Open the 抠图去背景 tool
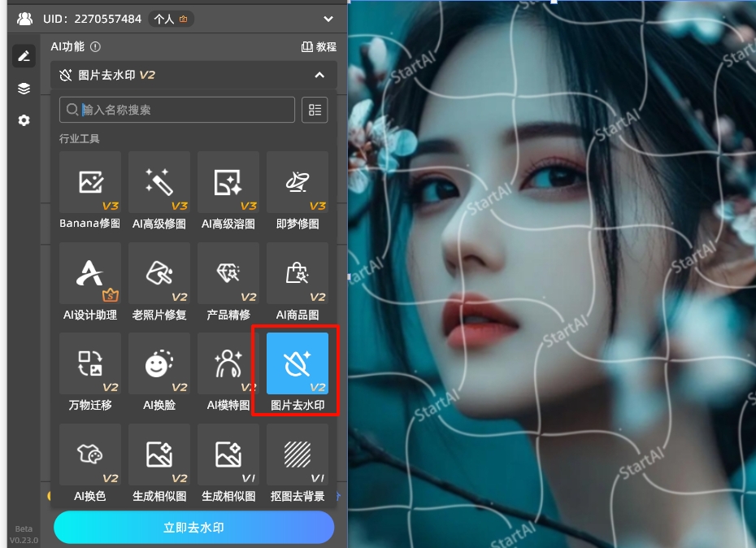 (298, 455)
